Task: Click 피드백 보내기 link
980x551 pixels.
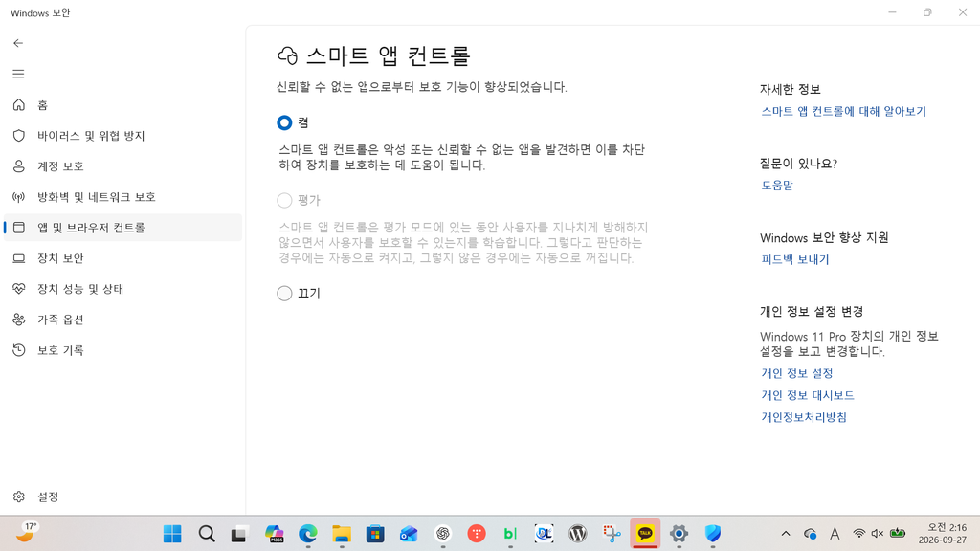Action: point(795,259)
